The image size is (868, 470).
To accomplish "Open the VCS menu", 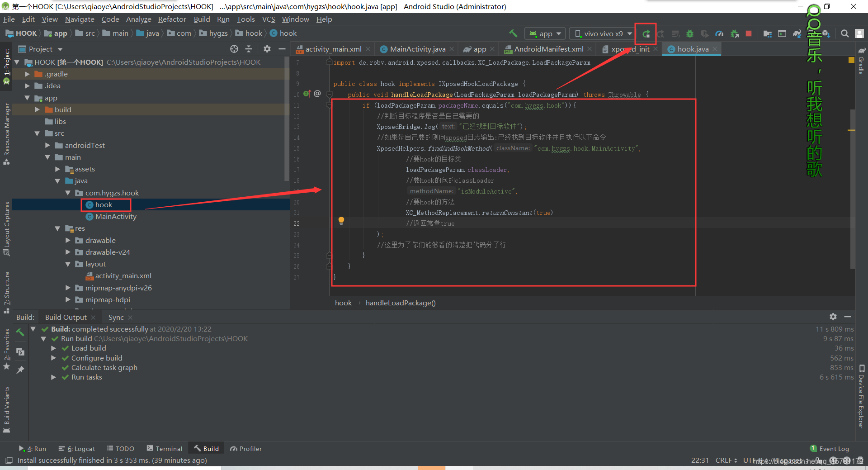I will tap(269, 19).
